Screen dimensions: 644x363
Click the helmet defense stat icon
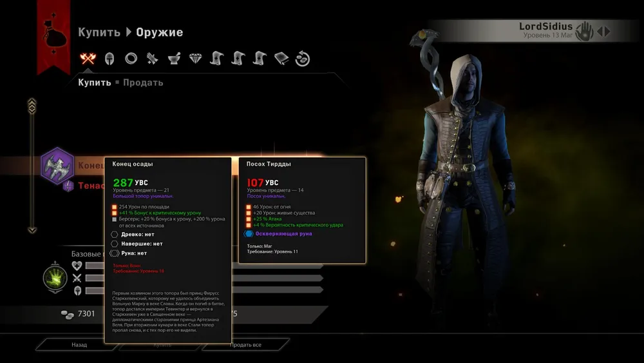[77, 291]
